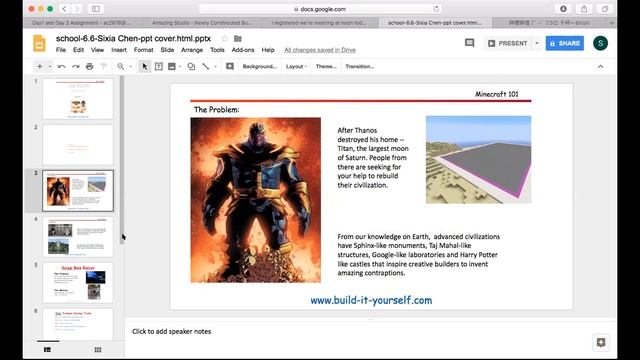Click the print icon
640x360 pixels.
click(x=89, y=66)
